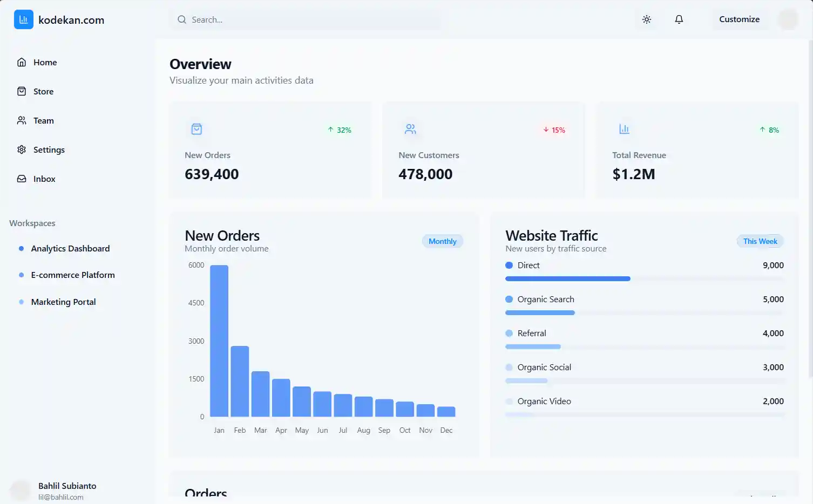Open the Store shopping bag icon

click(22, 91)
